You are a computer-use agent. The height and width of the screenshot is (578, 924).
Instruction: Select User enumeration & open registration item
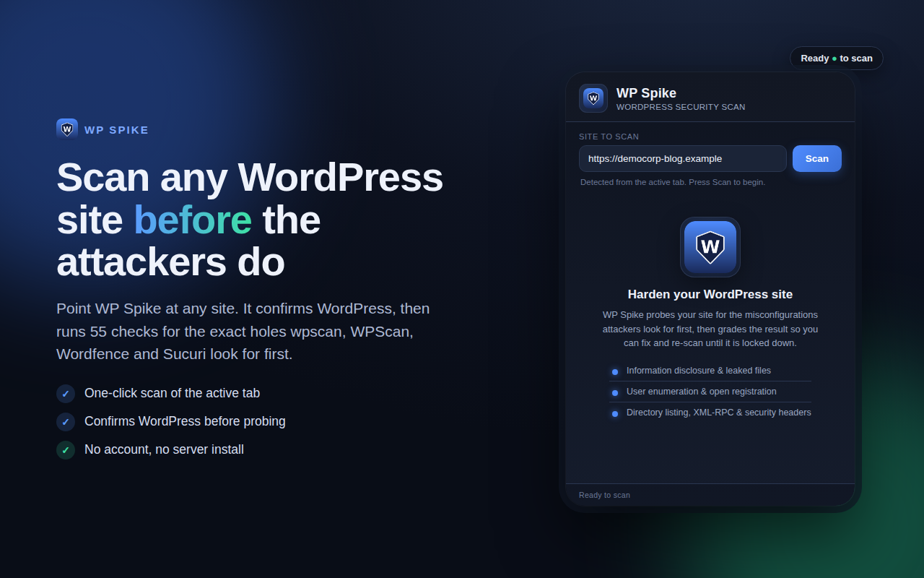[710, 392]
